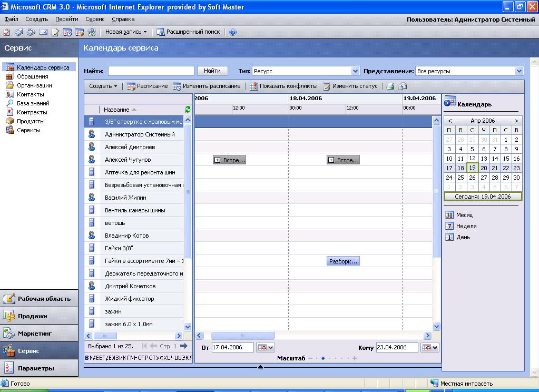Open the Тип dropdown showing Ресурс
This screenshot has width=539, height=392.
click(x=356, y=71)
